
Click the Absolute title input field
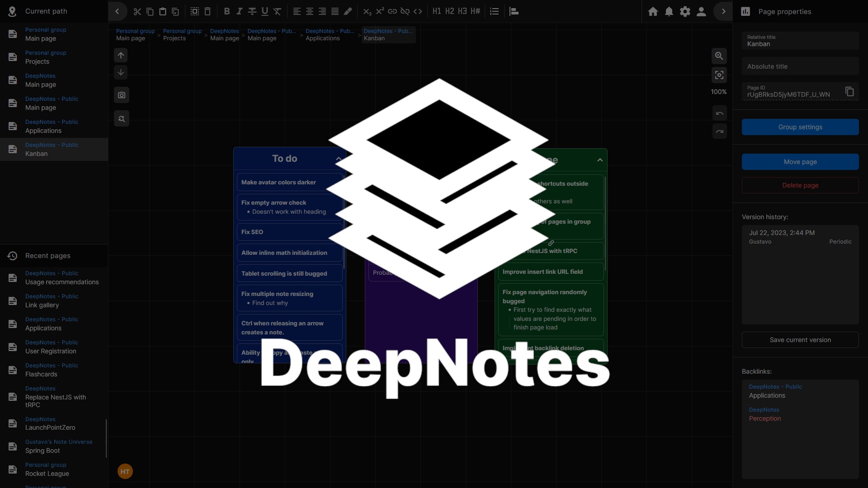pyautogui.click(x=800, y=66)
